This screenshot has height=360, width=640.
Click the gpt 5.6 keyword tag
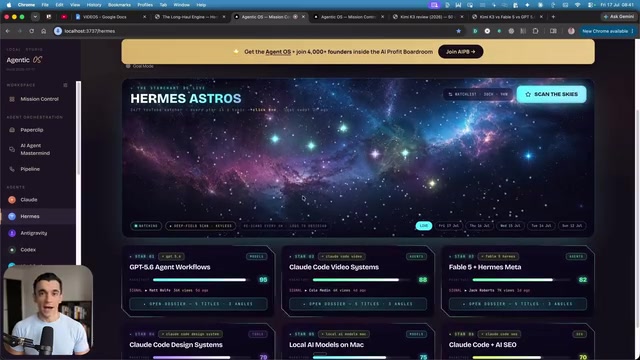(171, 256)
